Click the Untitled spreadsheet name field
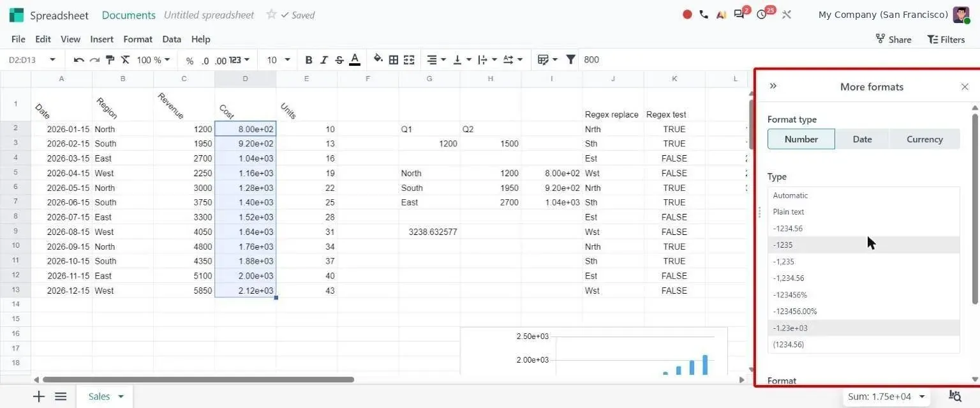The width and height of the screenshot is (980, 408). tap(209, 15)
